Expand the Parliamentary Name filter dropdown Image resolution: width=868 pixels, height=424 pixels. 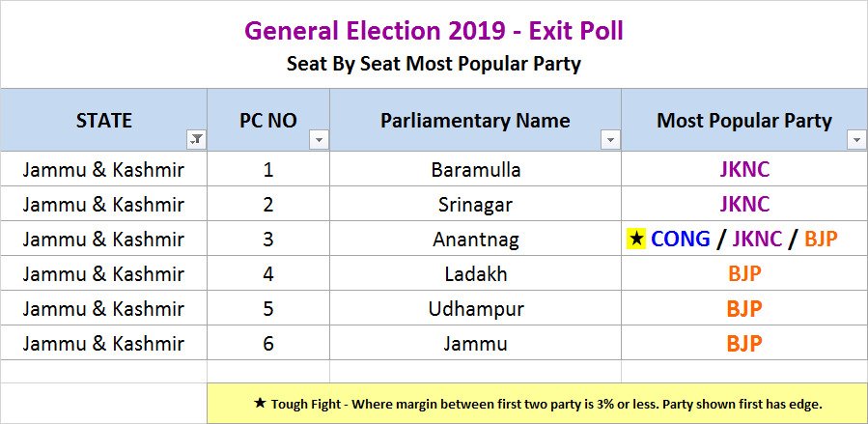pyautogui.click(x=610, y=140)
